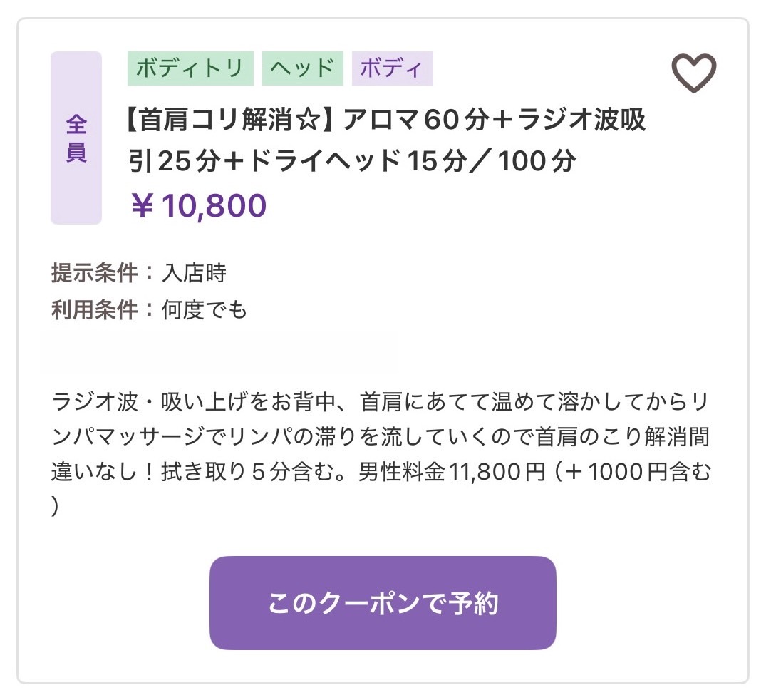Select the 何度でも usage value
771x700 pixels.
click(205, 310)
